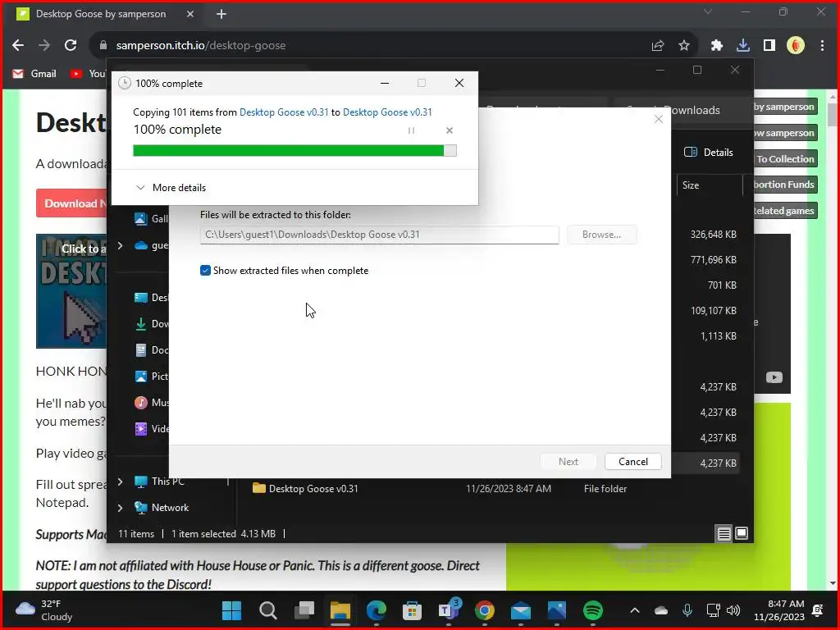Click the red Download Now button
Viewport: 840px width, 630px height.
pos(71,203)
